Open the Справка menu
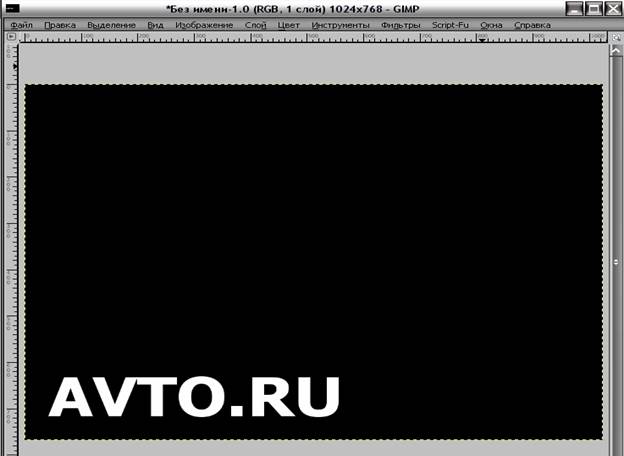The height and width of the screenshot is (456, 624). [532, 25]
